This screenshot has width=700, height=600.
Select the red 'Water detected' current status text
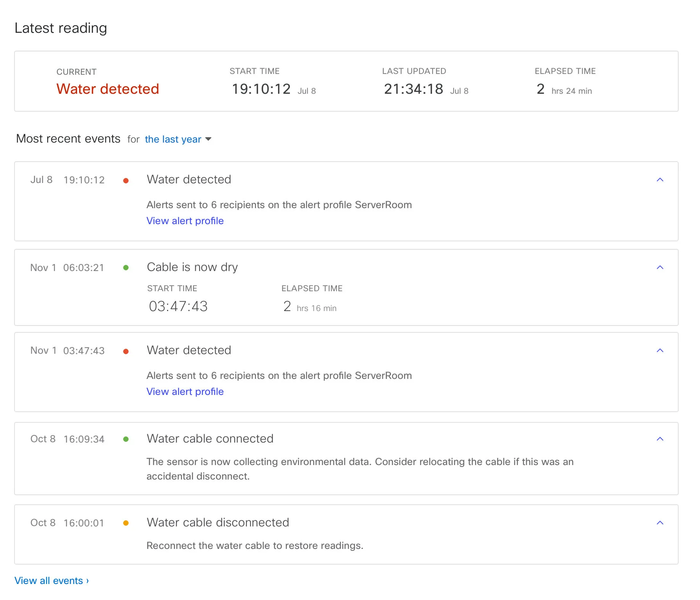[x=108, y=89]
